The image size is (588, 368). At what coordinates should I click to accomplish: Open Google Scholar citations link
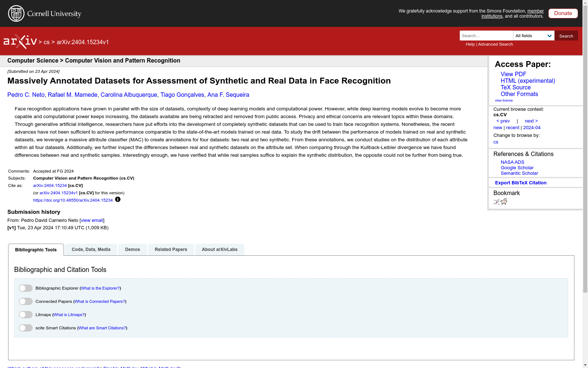(517, 168)
